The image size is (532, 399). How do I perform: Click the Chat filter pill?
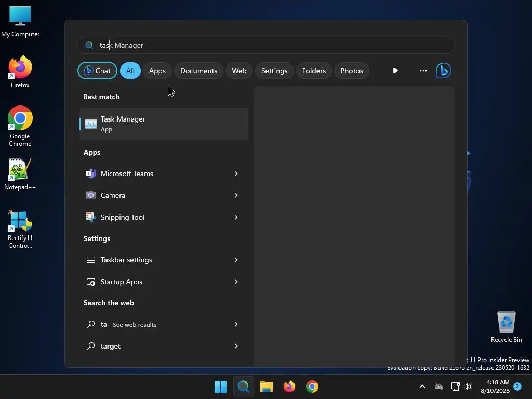[x=97, y=71]
